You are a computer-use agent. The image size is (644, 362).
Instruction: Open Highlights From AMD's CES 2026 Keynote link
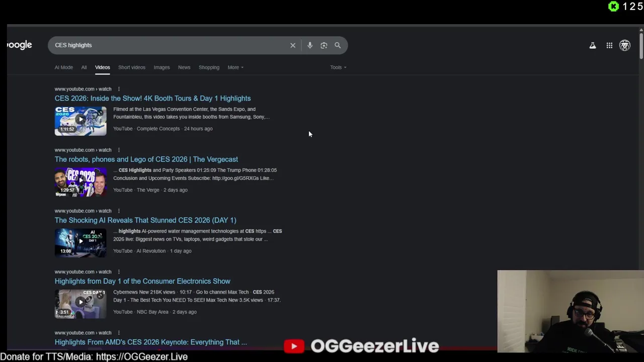click(x=151, y=342)
